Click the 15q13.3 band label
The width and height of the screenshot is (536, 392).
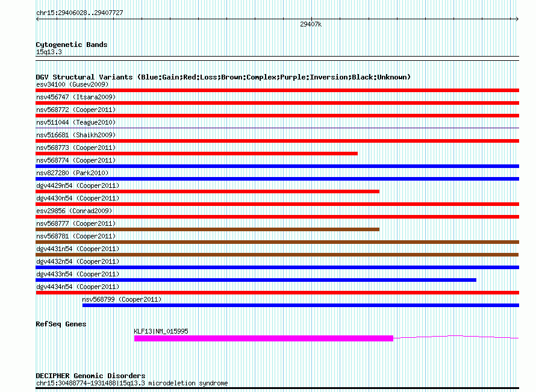coord(49,52)
